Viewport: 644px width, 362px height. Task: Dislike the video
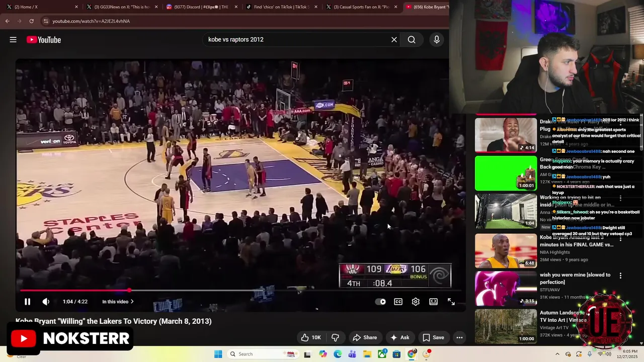pyautogui.click(x=335, y=337)
